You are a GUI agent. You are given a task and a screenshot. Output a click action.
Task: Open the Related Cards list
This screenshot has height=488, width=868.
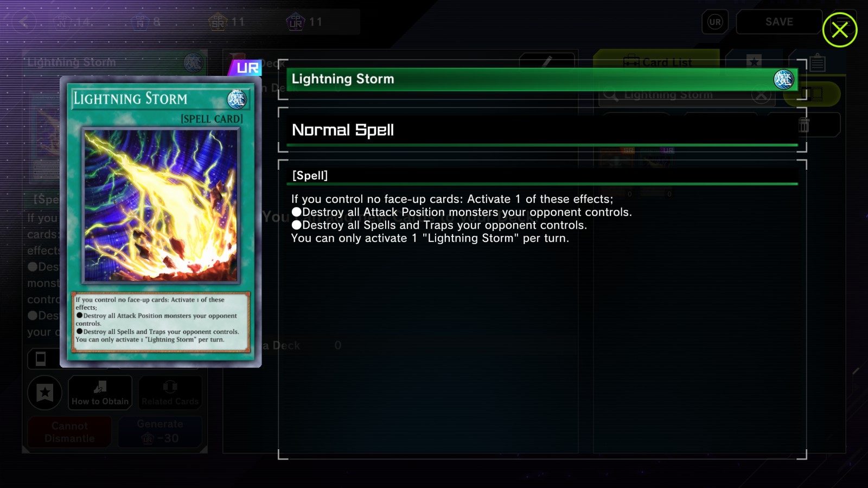point(170,392)
